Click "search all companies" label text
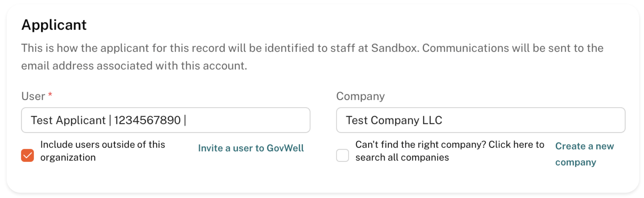 (x=402, y=158)
